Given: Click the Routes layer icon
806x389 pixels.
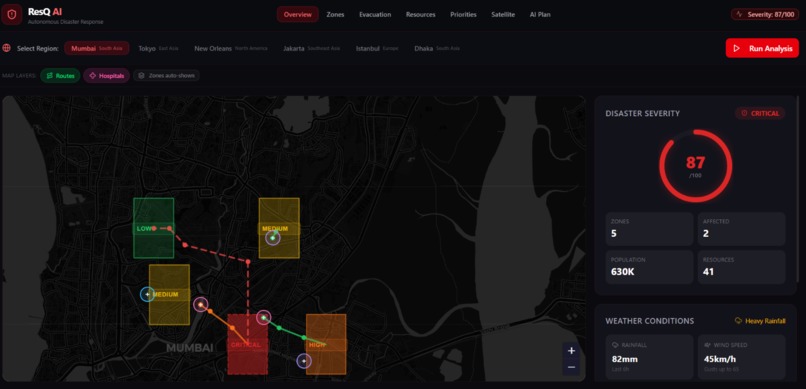Looking at the screenshot, I should click(50, 76).
